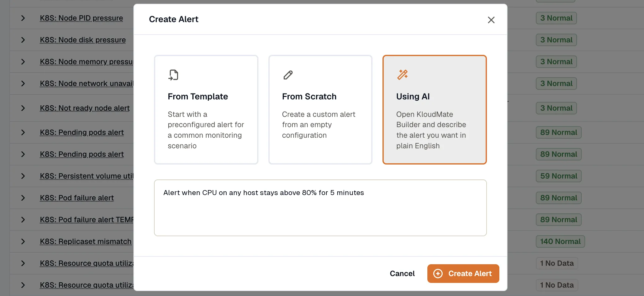Open the K8S: Pod failure alert TEMP link
Viewport: 644px width, 296px height.
tap(87, 220)
